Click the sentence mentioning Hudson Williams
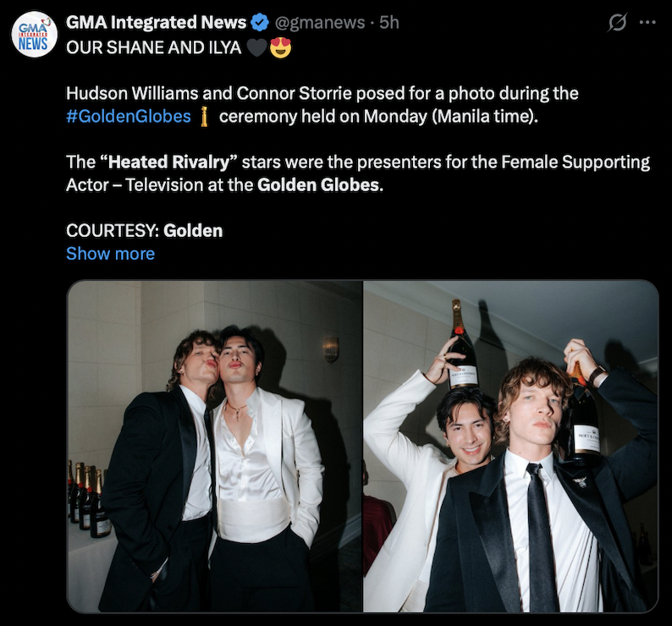 (x=322, y=93)
